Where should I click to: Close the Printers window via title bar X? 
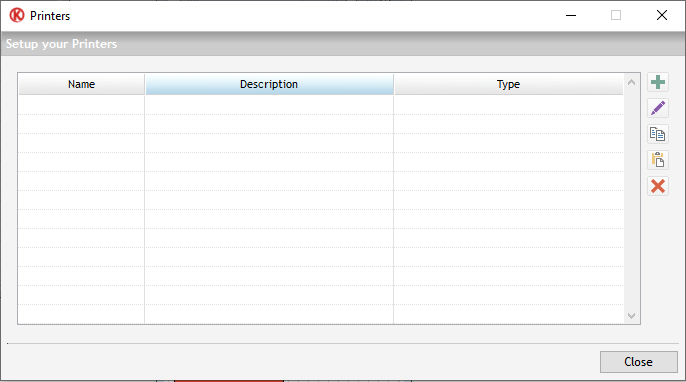(x=662, y=15)
